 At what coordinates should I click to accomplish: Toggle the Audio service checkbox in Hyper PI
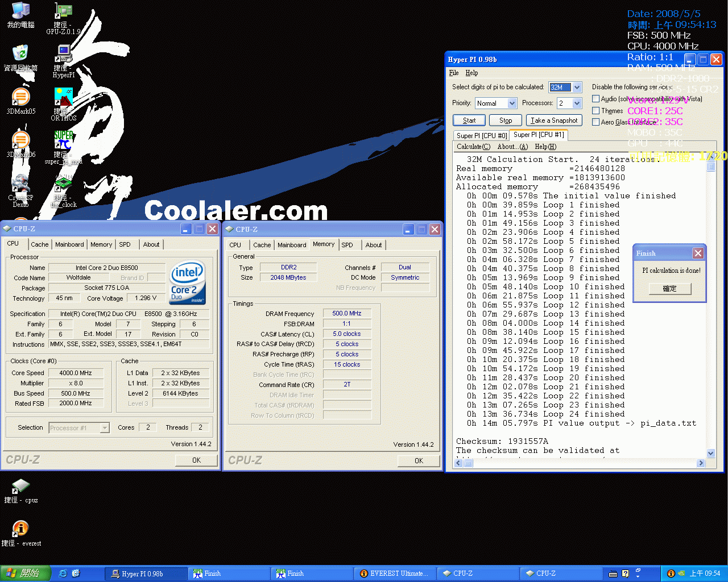595,98
